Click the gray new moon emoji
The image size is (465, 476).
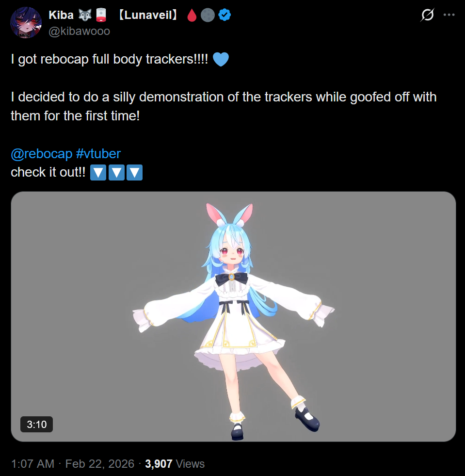pyautogui.click(x=208, y=15)
